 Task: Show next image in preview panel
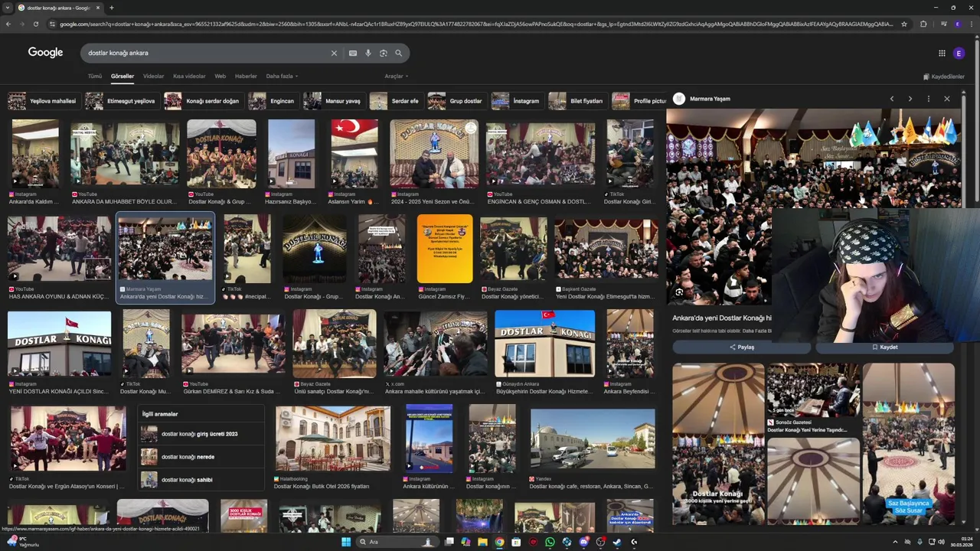(910, 99)
